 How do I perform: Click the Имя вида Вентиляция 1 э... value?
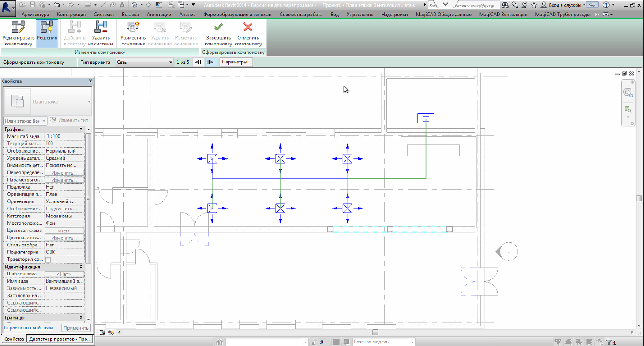[64, 281]
